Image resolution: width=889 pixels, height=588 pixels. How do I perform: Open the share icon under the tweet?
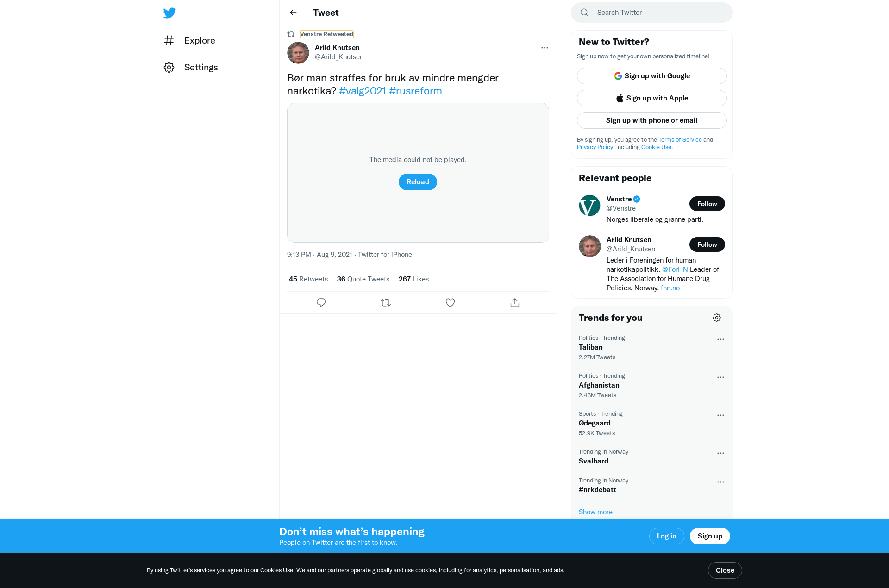click(x=515, y=302)
